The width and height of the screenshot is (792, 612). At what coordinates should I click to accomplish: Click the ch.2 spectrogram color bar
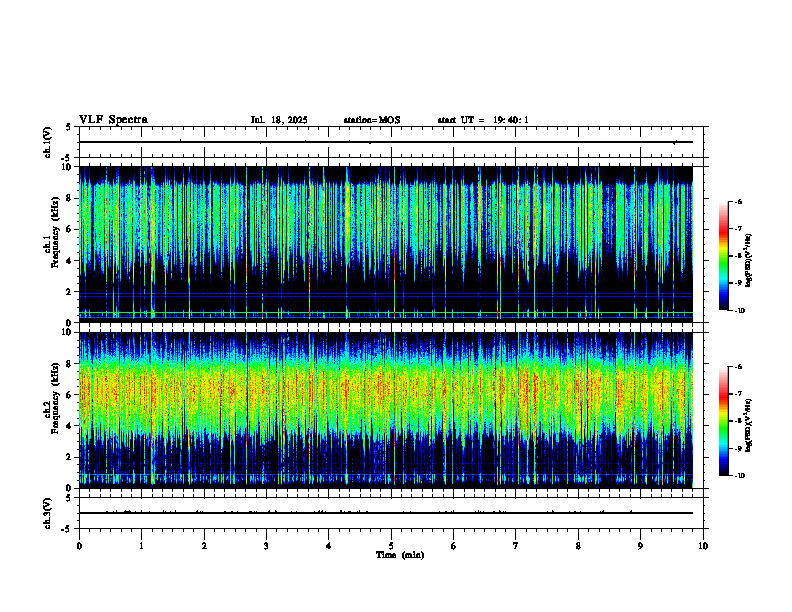[723, 421]
